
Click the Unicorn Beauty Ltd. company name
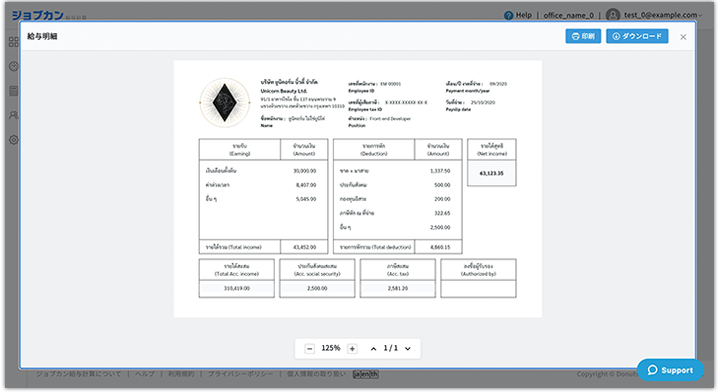click(284, 91)
